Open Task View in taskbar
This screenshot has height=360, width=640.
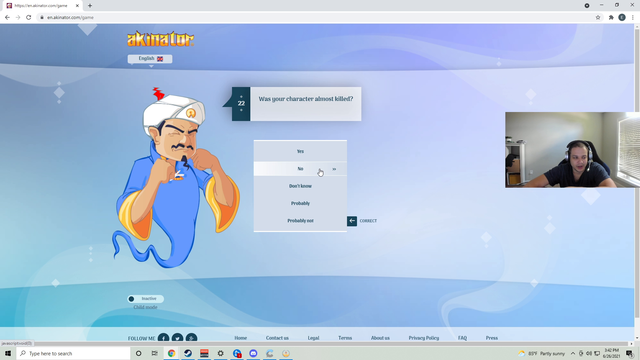click(155, 353)
